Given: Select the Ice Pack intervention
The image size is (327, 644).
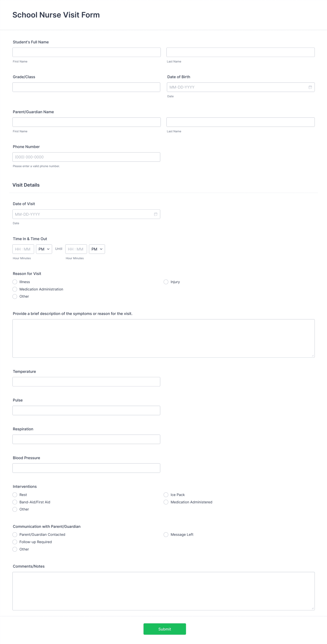Looking at the screenshot, I should click(x=166, y=495).
